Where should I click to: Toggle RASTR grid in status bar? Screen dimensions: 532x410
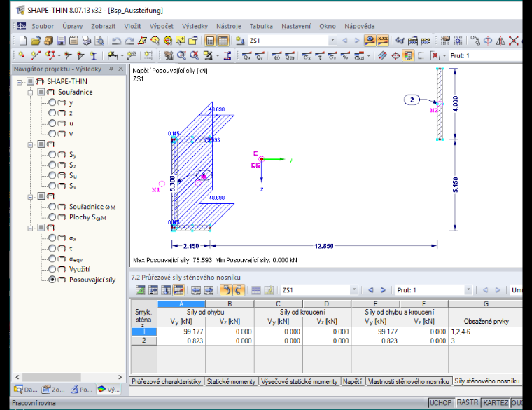tap(468, 402)
